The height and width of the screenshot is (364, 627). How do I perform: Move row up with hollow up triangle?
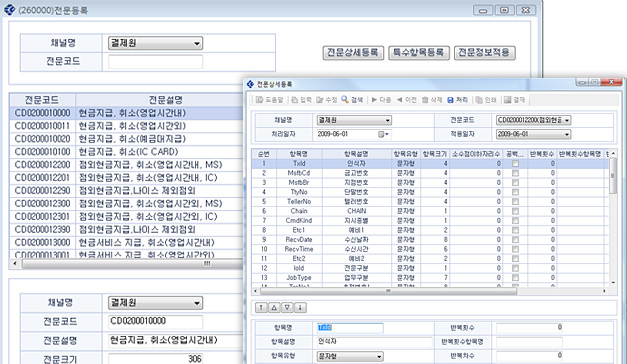pyautogui.click(x=274, y=308)
